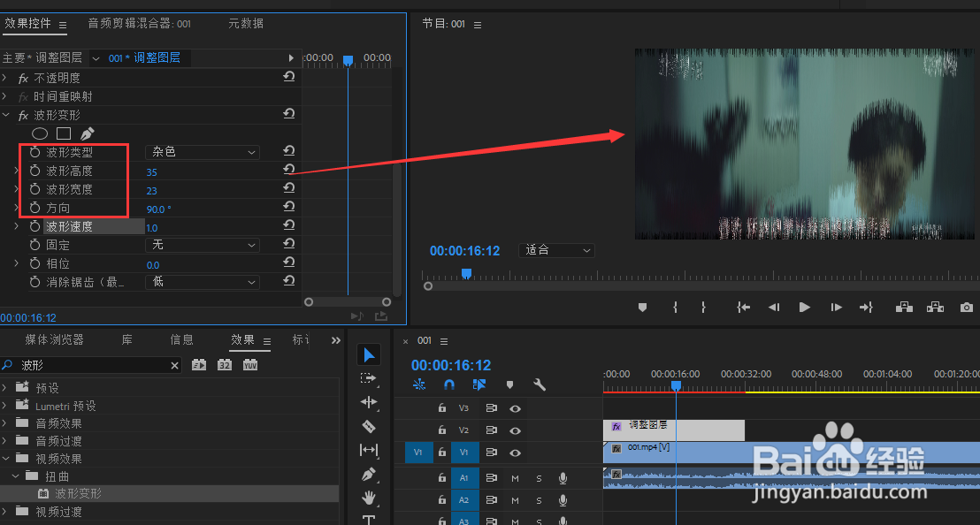Select the Selection arrow tool

pyautogui.click(x=369, y=355)
